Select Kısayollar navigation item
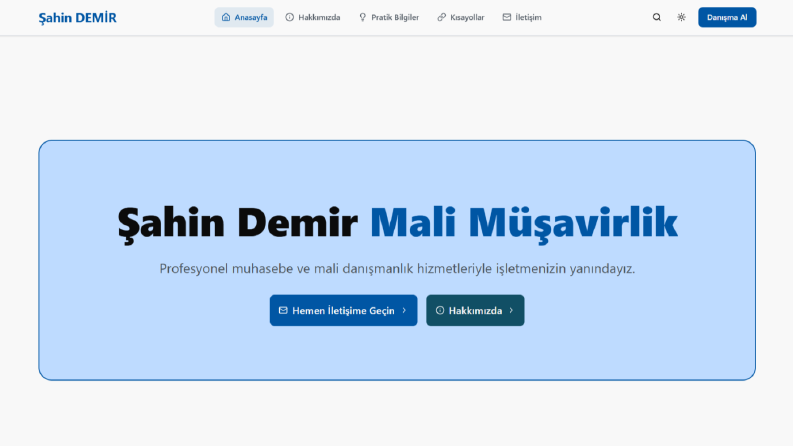This screenshot has width=793, height=446. [x=461, y=17]
